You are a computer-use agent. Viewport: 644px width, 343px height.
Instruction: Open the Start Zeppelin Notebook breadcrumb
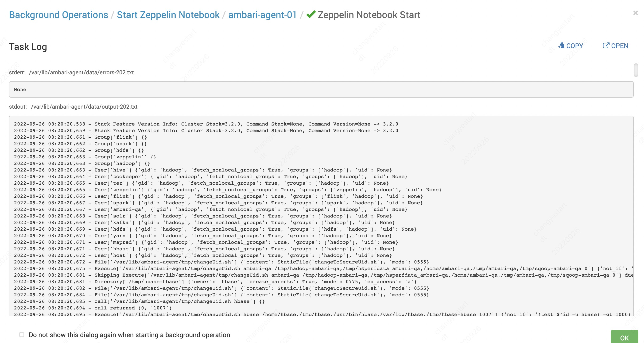click(x=168, y=15)
